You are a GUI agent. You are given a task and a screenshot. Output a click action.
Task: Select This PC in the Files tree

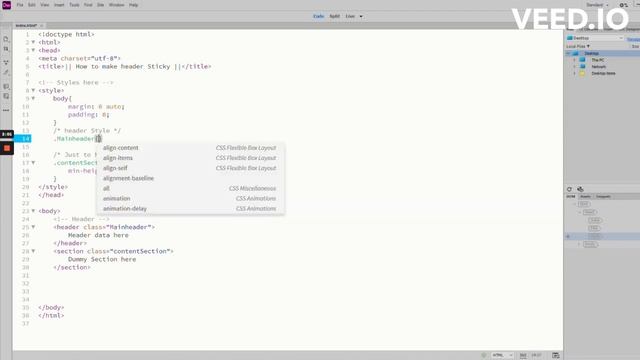coord(598,60)
